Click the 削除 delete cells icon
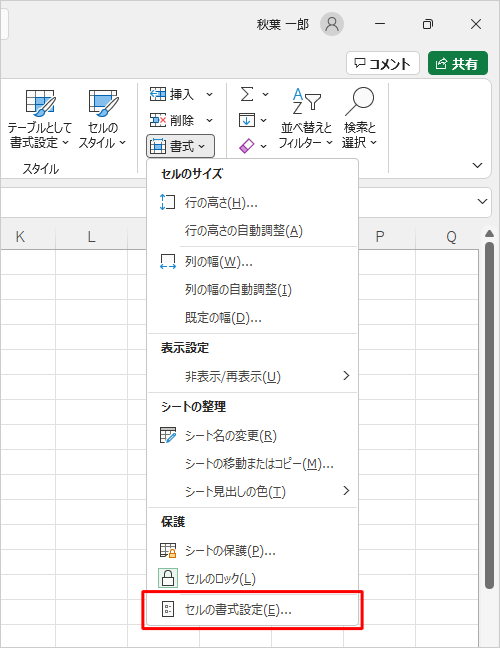 [x=157, y=120]
